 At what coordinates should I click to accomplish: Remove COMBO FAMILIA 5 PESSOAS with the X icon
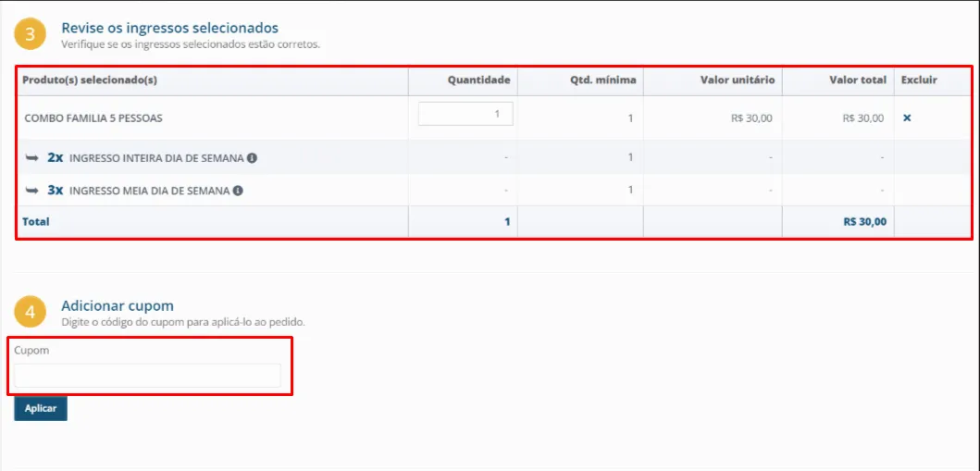907,118
